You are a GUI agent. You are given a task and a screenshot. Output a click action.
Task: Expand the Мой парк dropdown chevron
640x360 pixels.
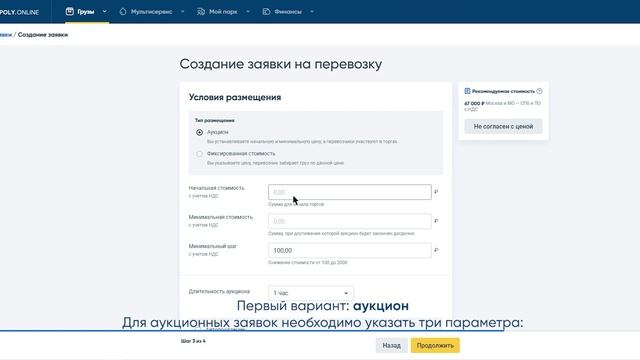[248, 12]
